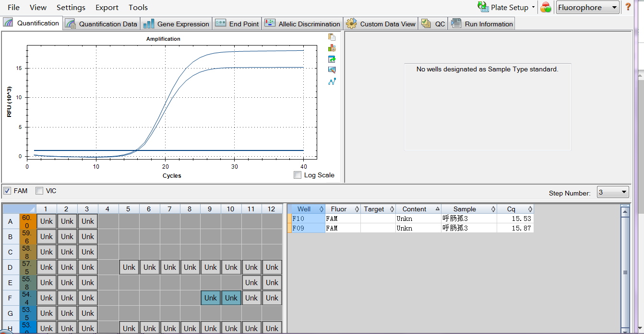
Task: Select plate row F header
Action: [11, 298]
